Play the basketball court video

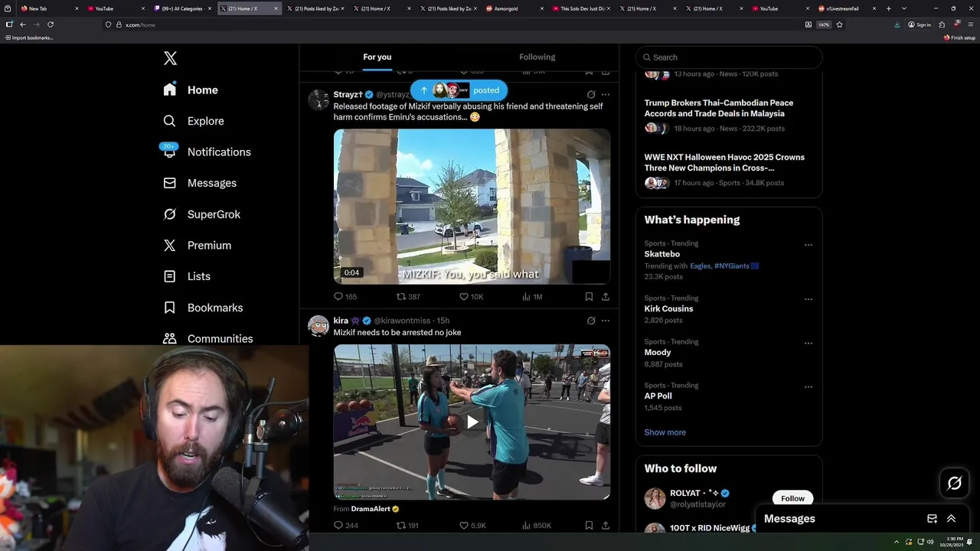click(472, 422)
